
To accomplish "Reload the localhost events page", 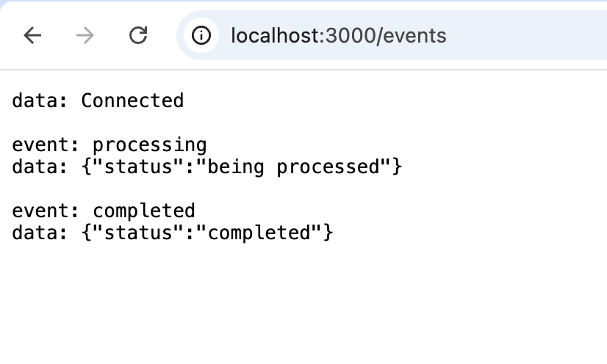I will (138, 35).
